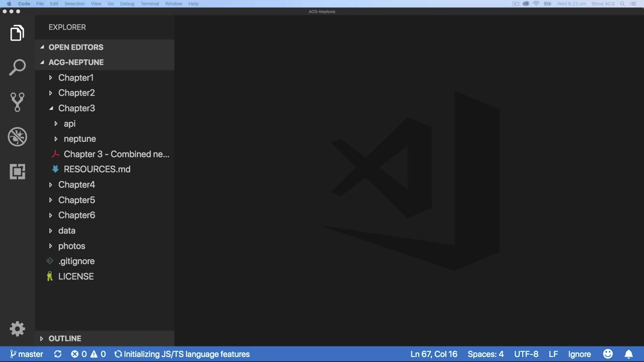This screenshot has height=362, width=644.
Task: Open the LICENSE file
Action: coord(105,277)
